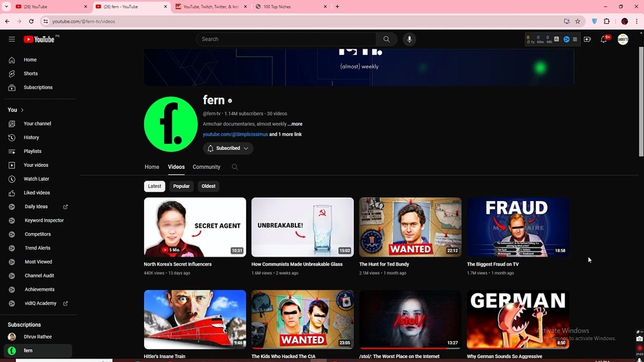This screenshot has height=362, width=644.
Task: Open the youtube.com/@Simplicissimus link
Action: pos(235,134)
